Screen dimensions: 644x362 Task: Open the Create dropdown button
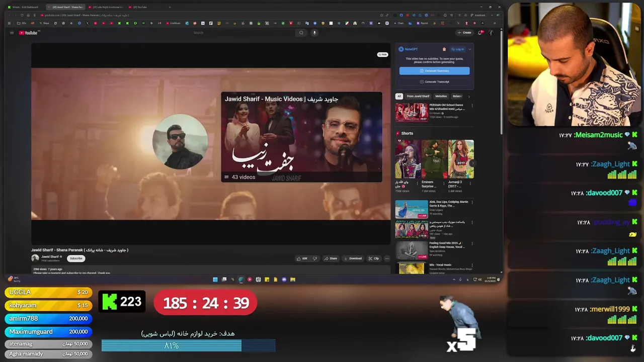[464, 33]
